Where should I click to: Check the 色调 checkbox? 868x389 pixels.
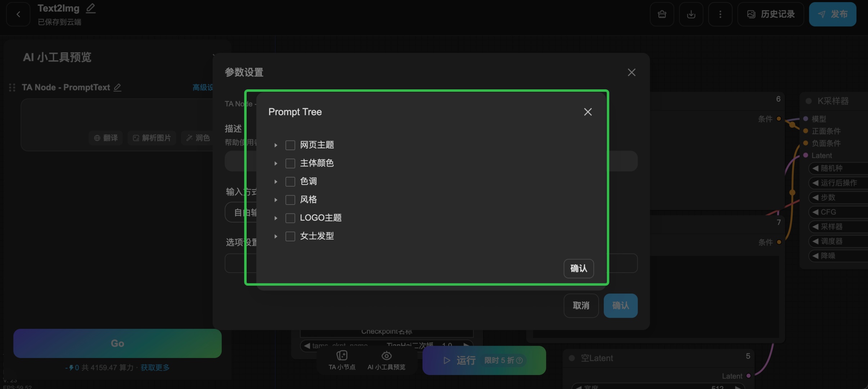pyautogui.click(x=290, y=182)
